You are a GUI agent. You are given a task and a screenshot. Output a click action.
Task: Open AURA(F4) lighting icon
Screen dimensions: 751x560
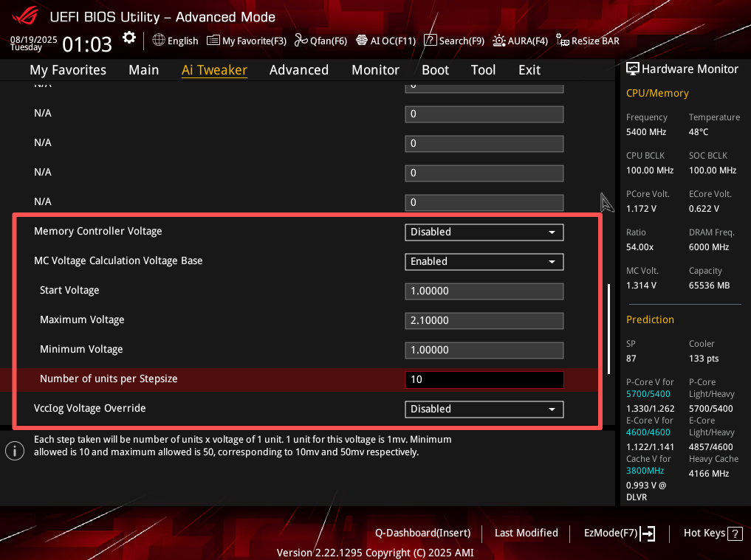(498, 40)
